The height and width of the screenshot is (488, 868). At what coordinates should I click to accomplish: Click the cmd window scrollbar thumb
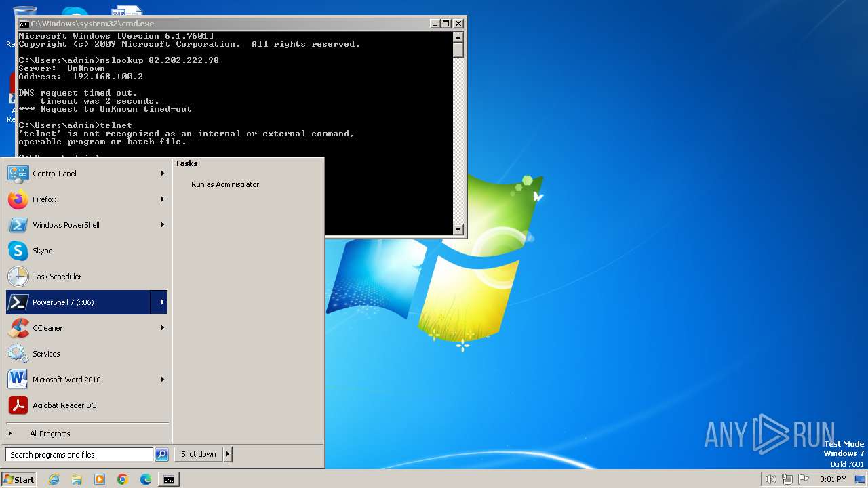point(458,50)
